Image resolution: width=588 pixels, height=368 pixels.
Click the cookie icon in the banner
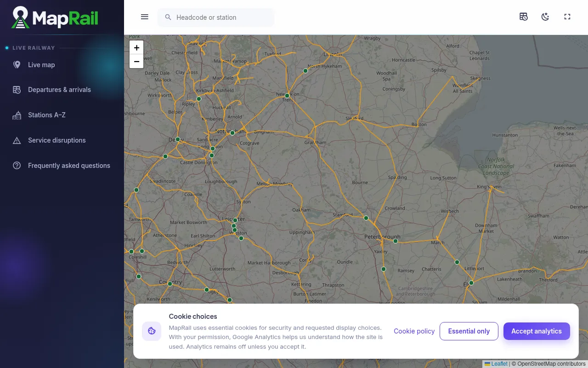click(x=152, y=331)
